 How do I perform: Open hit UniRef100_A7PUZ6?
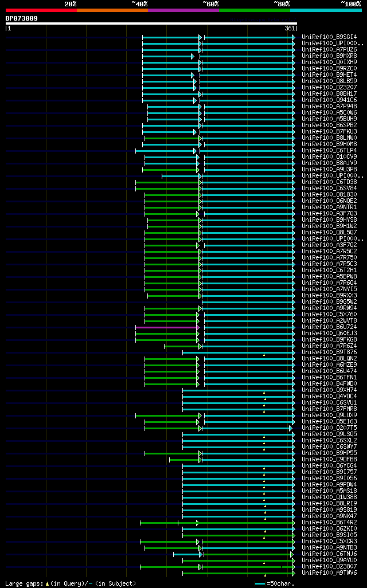coord(330,49)
